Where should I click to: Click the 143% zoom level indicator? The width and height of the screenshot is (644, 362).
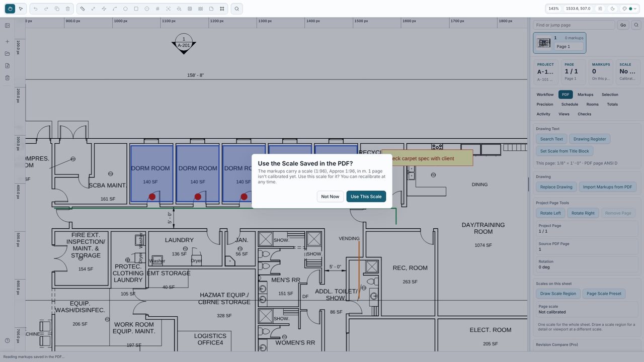tap(553, 9)
